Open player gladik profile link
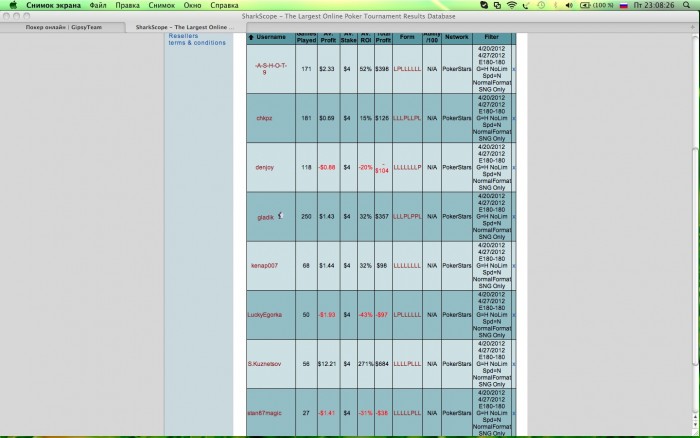The width and height of the screenshot is (700, 438). click(265, 217)
